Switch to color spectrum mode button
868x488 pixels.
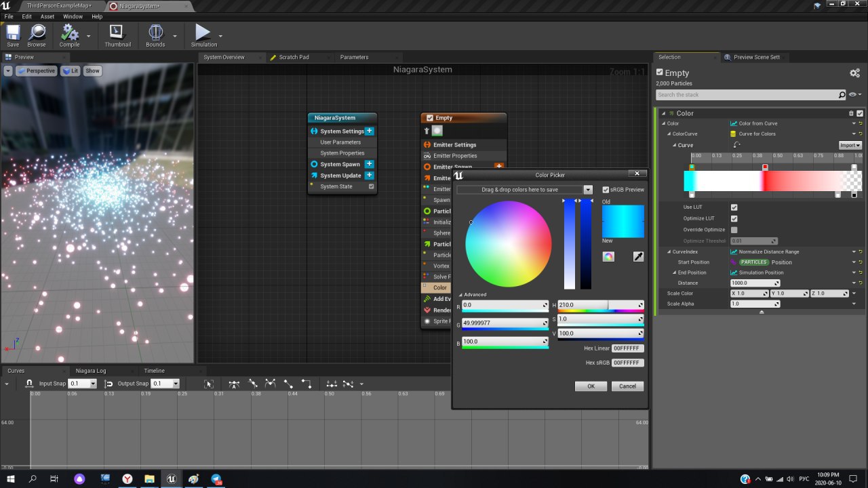pos(608,256)
